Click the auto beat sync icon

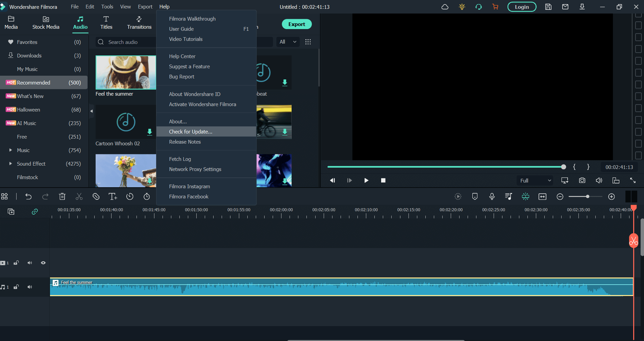point(525,197)
